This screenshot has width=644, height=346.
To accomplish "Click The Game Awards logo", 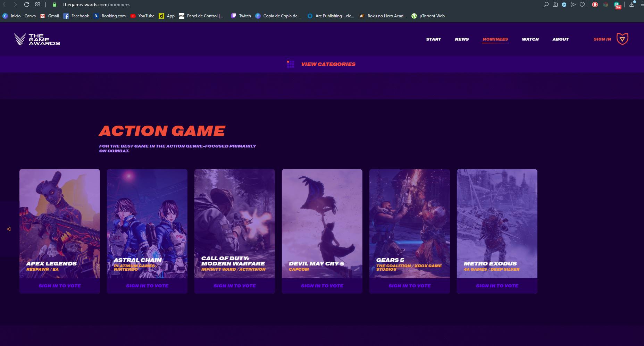I will click(37, 40).
